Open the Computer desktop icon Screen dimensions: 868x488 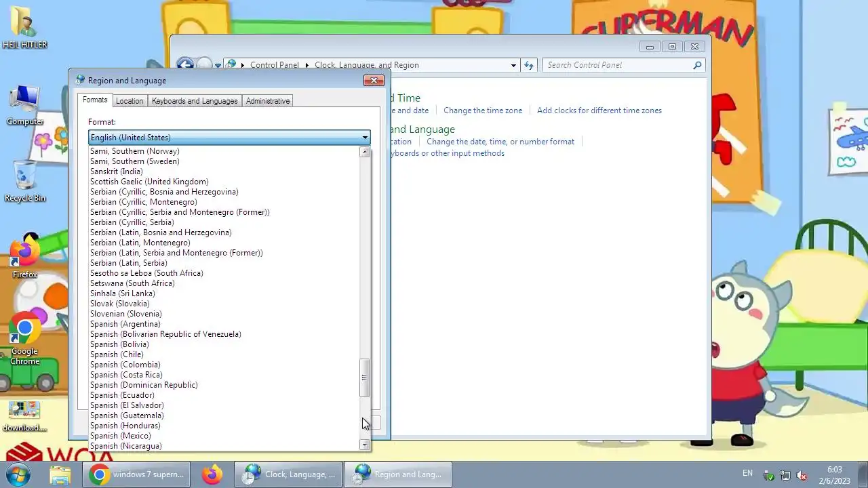click(x=25, y=106)
